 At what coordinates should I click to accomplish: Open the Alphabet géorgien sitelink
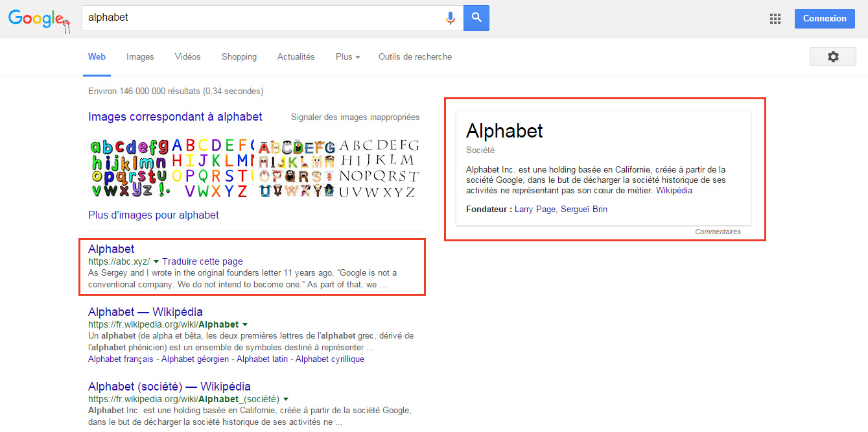[x=195, y=359]
